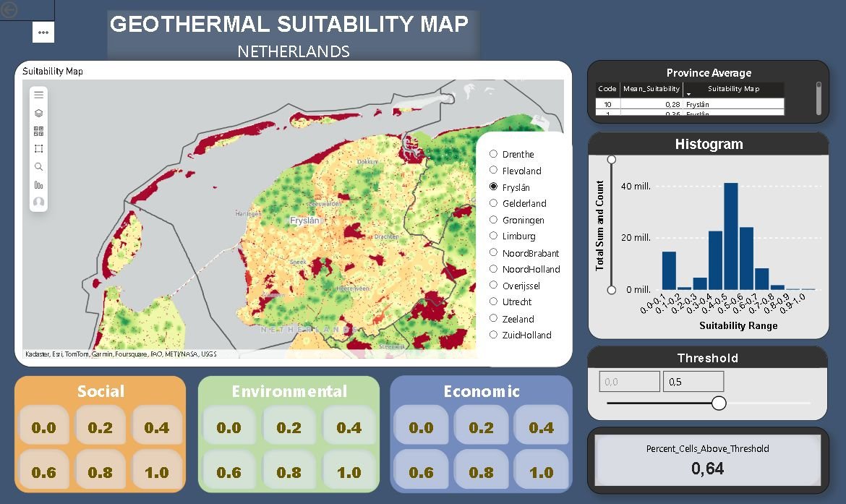Open the map layers list icon

tap(39, 113)
